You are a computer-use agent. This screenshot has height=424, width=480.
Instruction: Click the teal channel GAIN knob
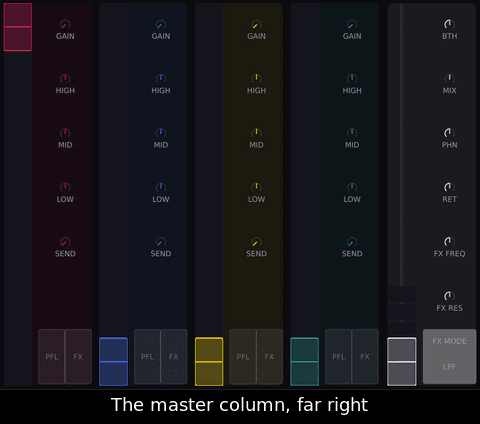click(352, 25)
